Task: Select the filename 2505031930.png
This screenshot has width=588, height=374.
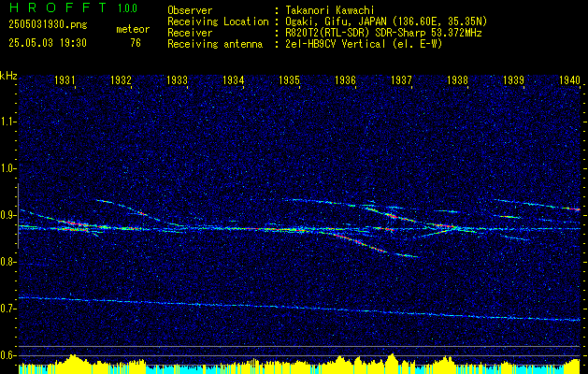Action: click(x=48, y=25)
